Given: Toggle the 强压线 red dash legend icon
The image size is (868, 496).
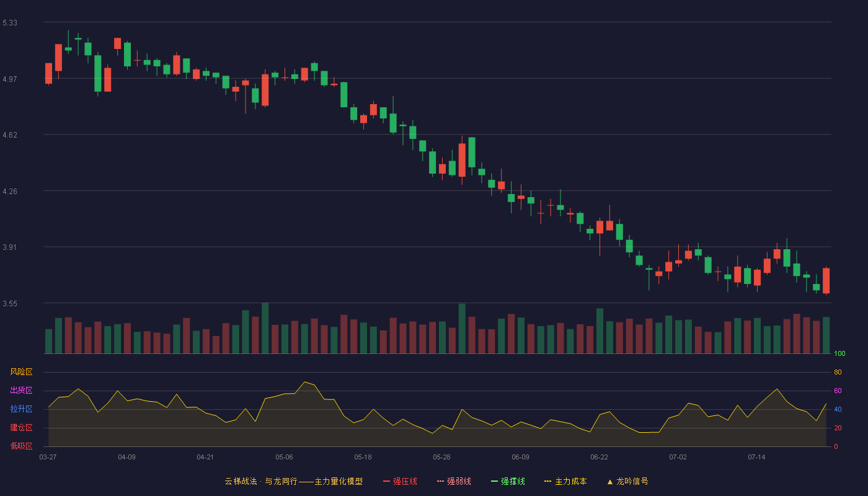Looking at the screenshot, I should pos(386,481).
